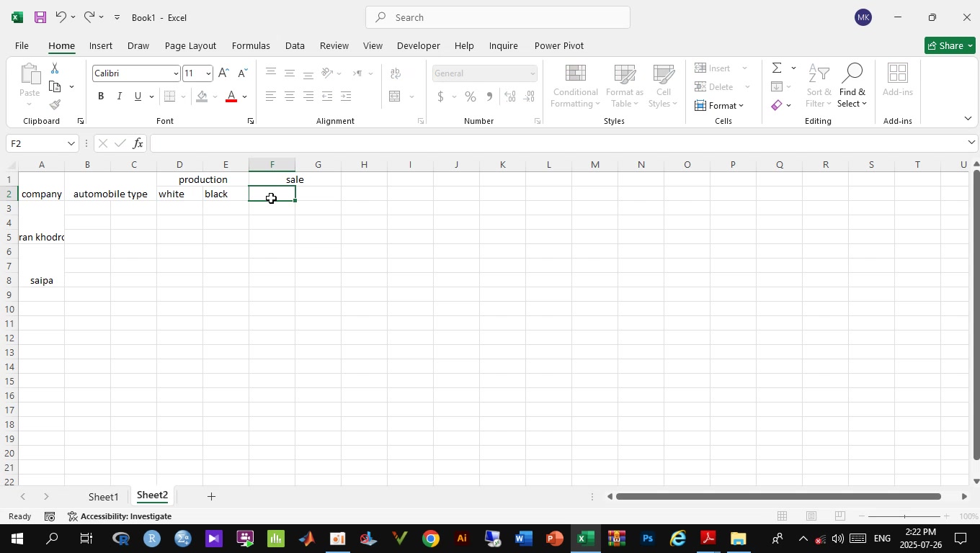Click the Share button
Screen dimensions: 980x553
point(950,45)
